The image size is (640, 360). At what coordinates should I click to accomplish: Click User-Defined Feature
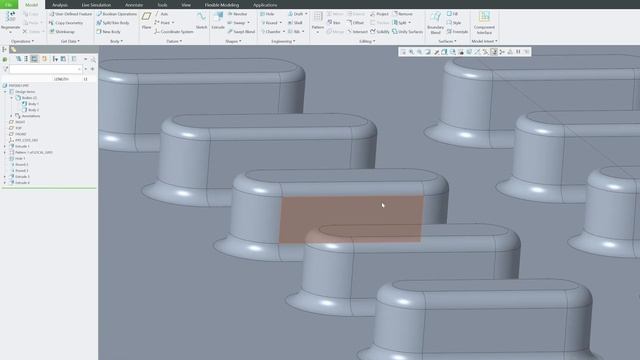[x=70, y=14]
